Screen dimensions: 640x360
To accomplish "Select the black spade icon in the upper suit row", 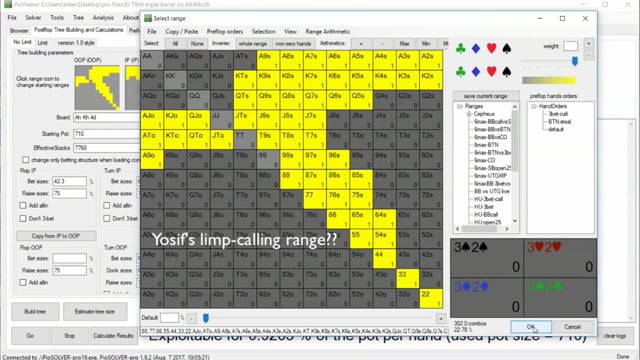I will click(x=507, y=49).
